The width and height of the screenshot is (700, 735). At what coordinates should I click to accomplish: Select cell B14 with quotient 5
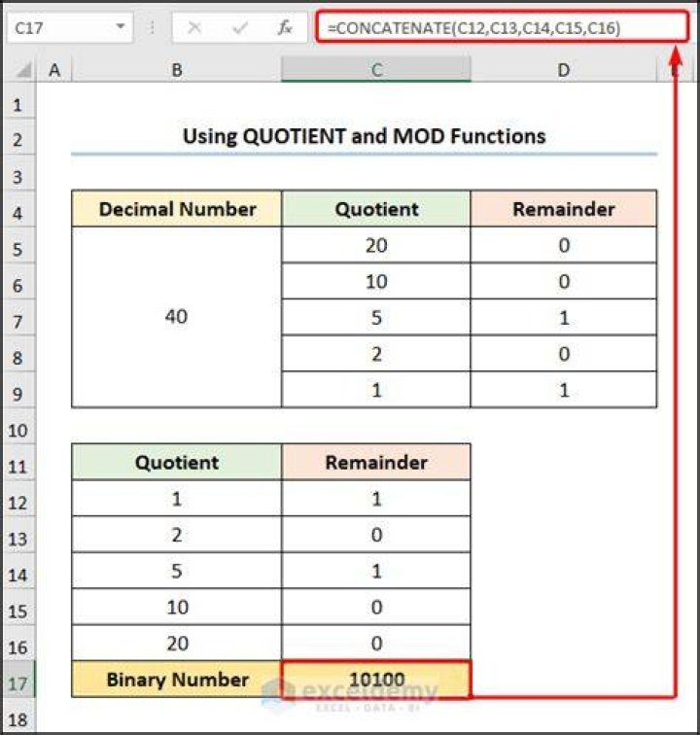[x=177, y=571]
